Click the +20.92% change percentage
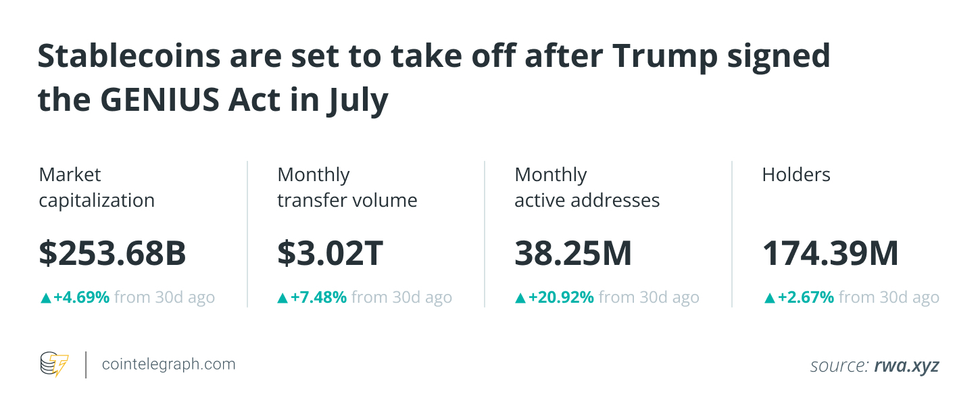980x419 pixels. (x=560, y=297)
